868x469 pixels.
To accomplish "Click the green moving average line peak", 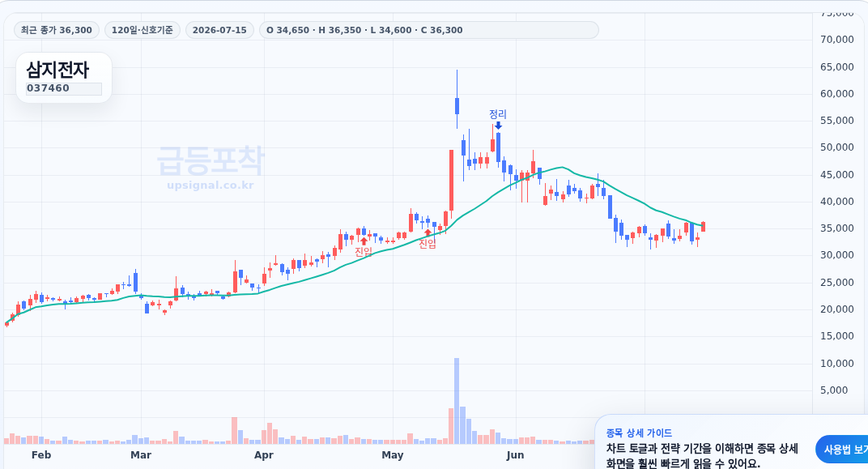I will click(x=563, y=167).
